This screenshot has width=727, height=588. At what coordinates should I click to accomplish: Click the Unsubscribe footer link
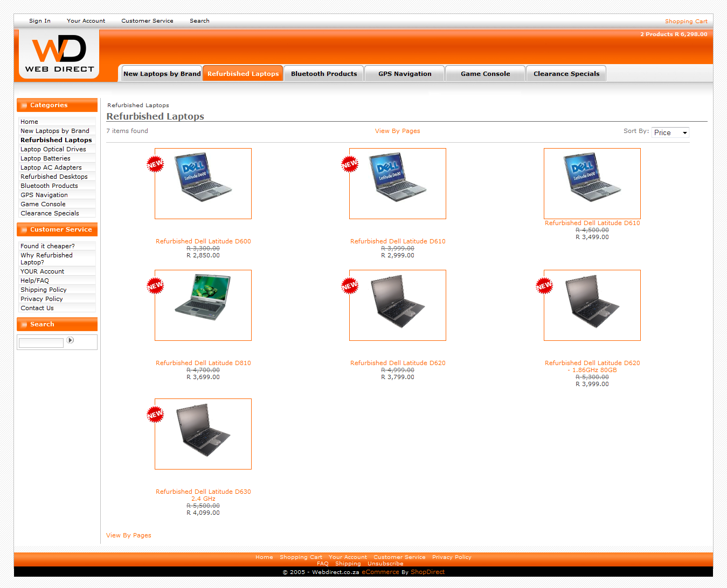click(x=385, y=564)
